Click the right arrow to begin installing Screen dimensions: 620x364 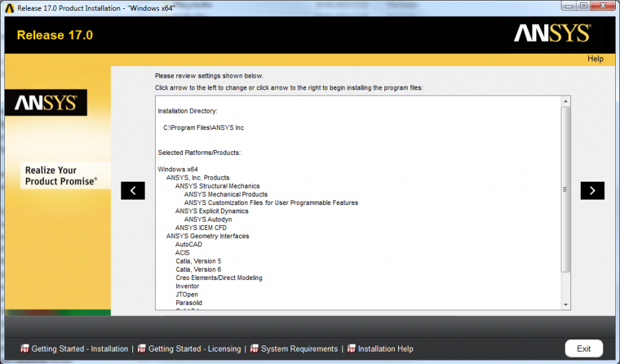coord(592,191)
